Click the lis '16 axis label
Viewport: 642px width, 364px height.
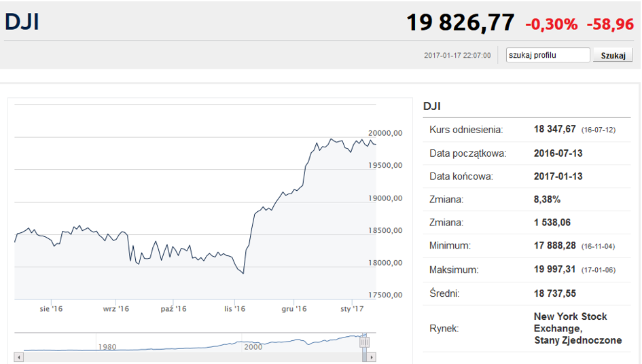pos(234,309)
